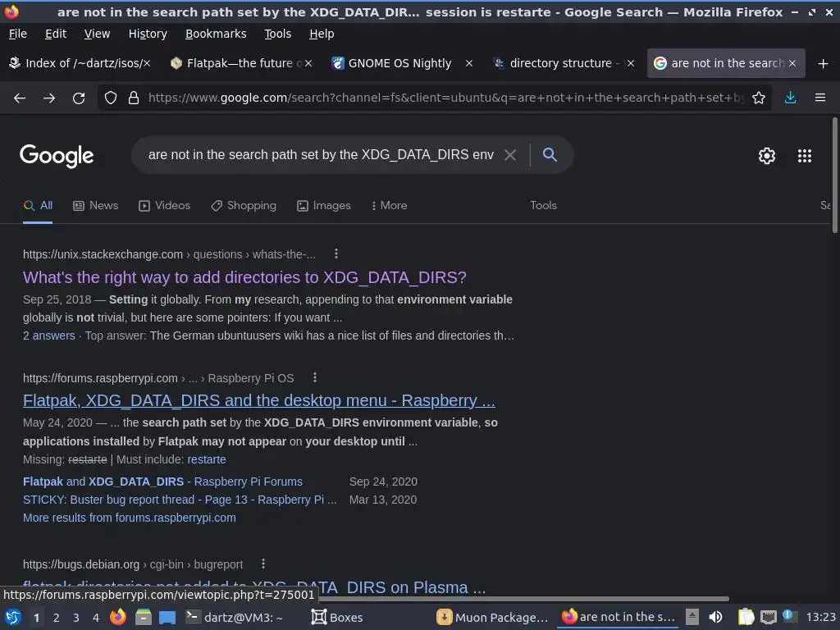Show the hidden tray icons arrow
The width and height of the screenshot is (840, 630).
click(x=692, y=617)
